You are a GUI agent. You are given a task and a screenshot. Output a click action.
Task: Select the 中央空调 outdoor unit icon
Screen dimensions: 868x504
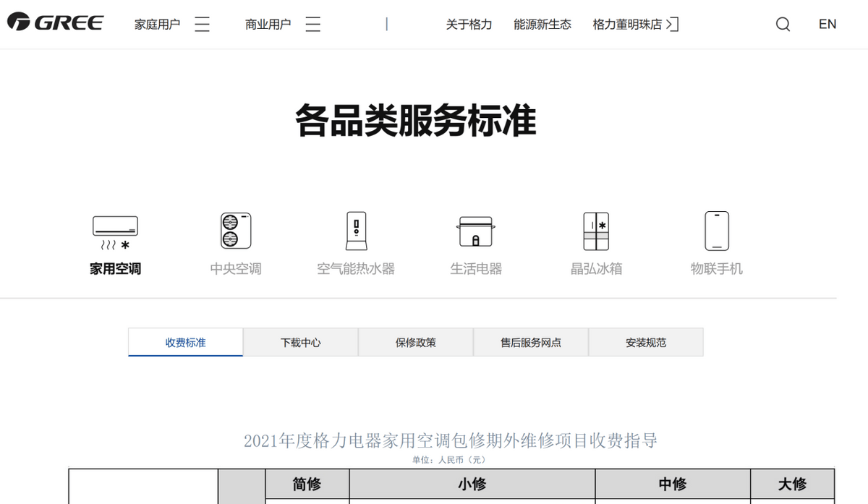coord(236,231)
